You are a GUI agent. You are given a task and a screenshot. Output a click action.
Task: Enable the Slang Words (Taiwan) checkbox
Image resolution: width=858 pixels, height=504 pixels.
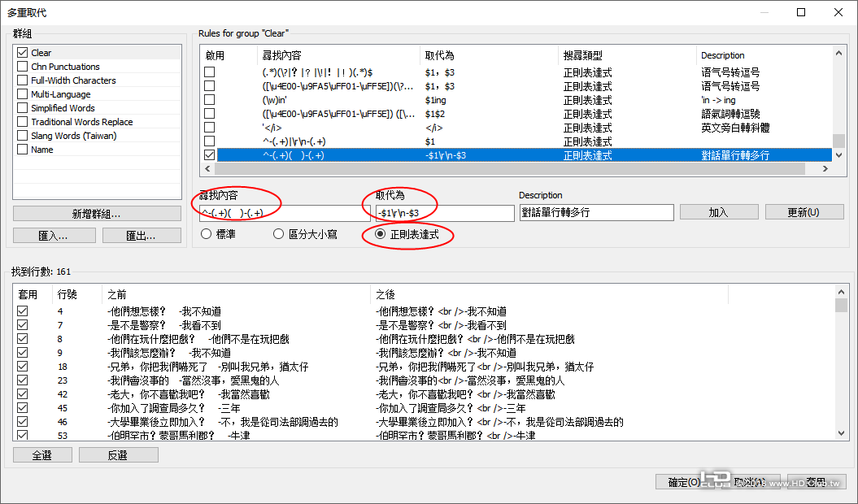[x=23, y=135]
